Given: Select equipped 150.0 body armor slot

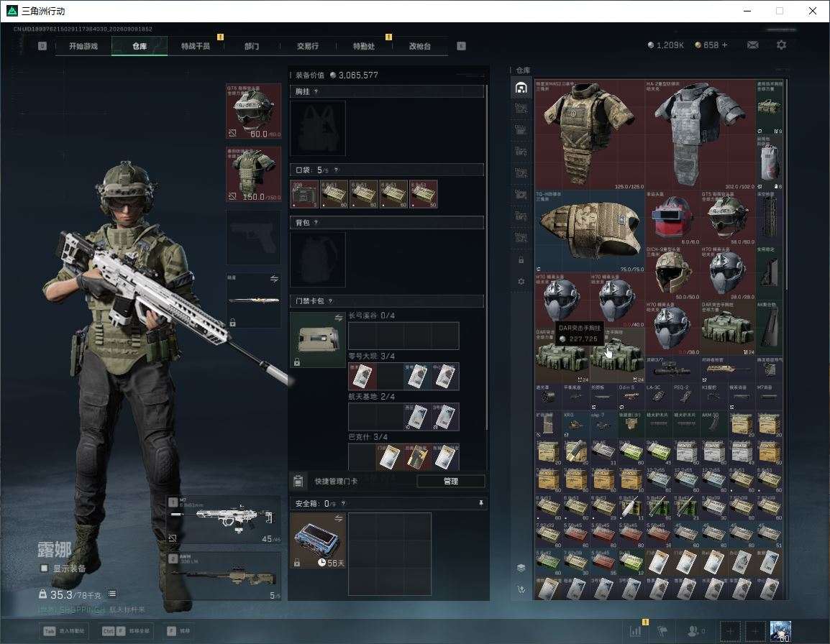Looking at the screenshot, I should (254, 174).
